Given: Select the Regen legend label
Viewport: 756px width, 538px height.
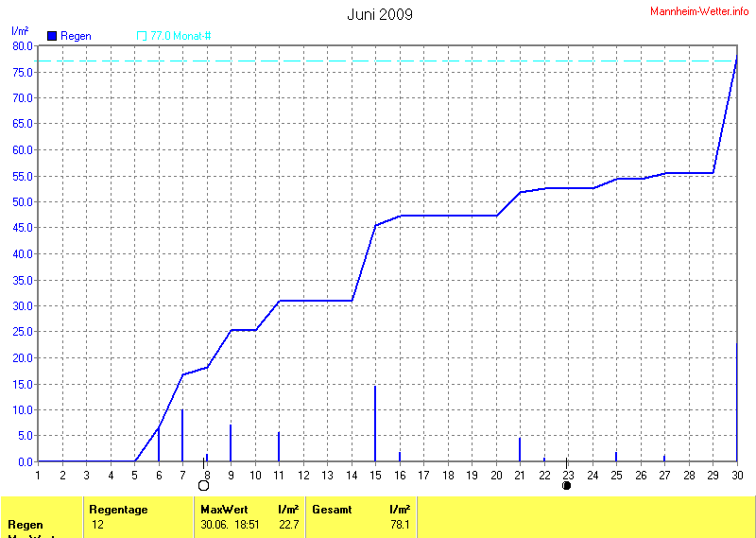Looking at the screenshot, I should 76,36.
